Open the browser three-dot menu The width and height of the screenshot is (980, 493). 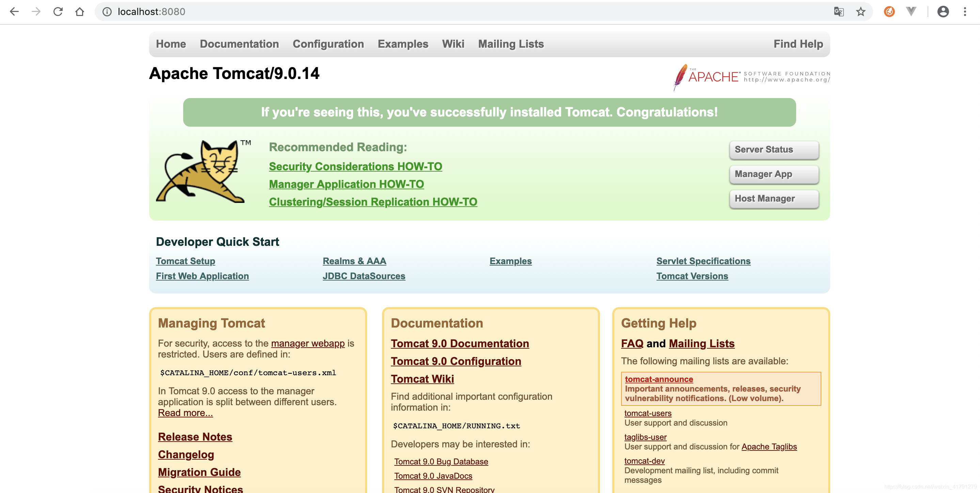pos(965,12)
